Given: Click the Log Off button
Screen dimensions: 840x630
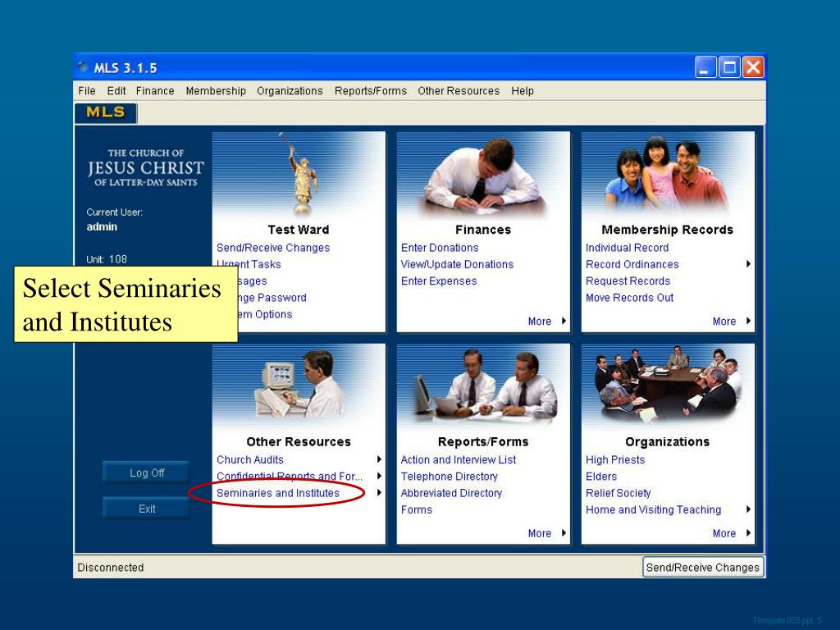Looking at the screenshot, I should (146, 473).
